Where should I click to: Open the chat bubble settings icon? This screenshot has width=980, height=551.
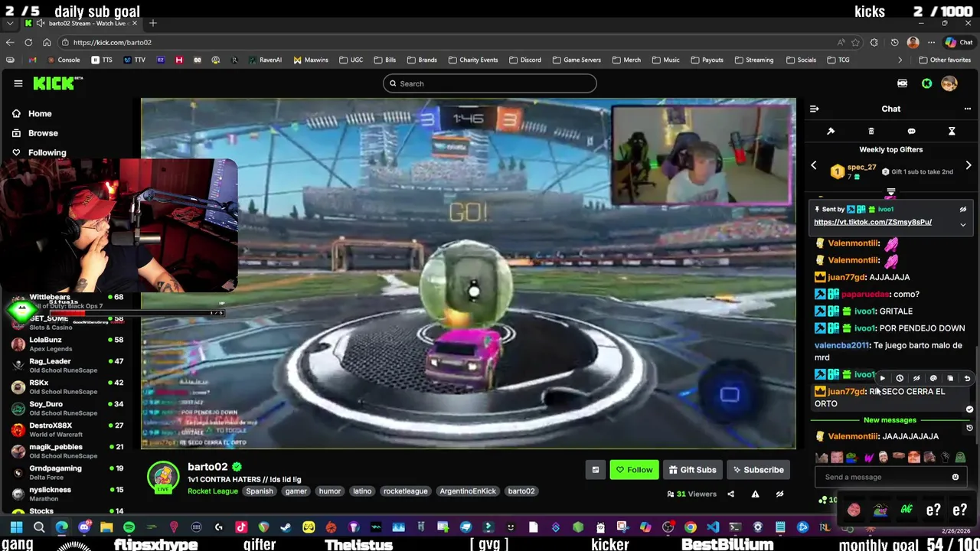pos(911,131)
